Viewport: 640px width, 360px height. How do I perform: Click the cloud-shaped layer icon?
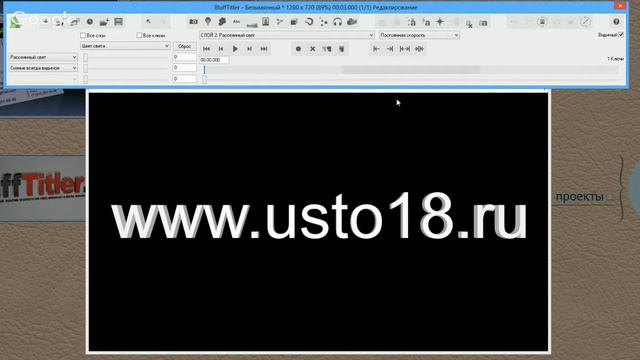click(352, 22)
